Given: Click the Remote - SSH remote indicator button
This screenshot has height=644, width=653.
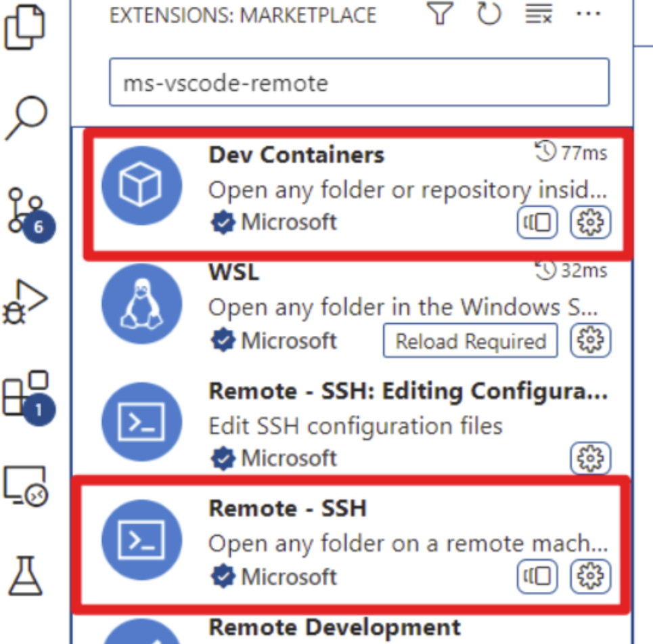Looking at the screenshot, I should click(538, 577).
